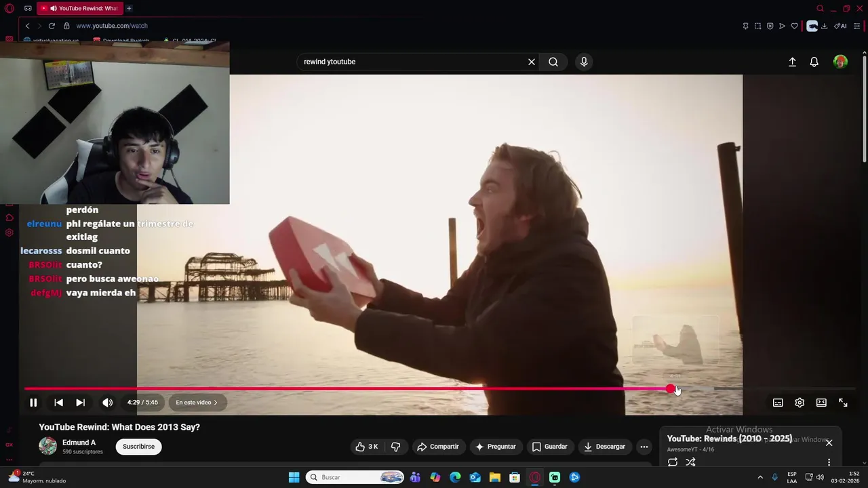
Task: Download video with Descargar
Action: pos(605,447)
